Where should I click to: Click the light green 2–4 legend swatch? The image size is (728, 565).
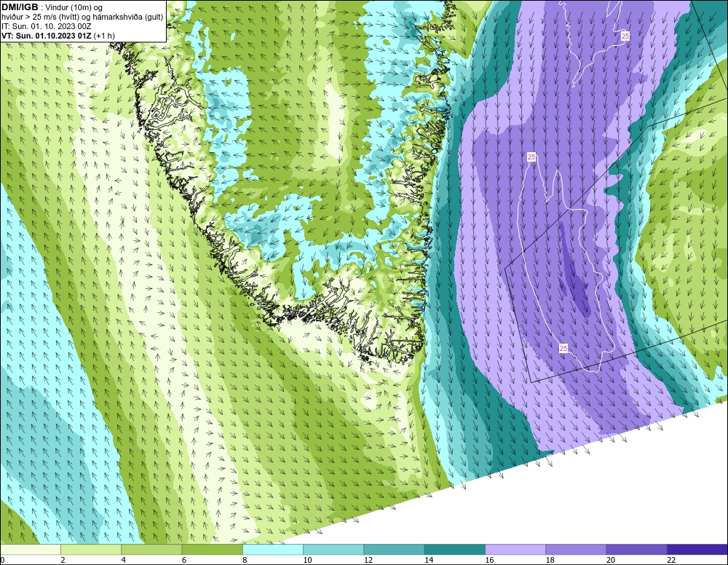(x=91, y=549)
